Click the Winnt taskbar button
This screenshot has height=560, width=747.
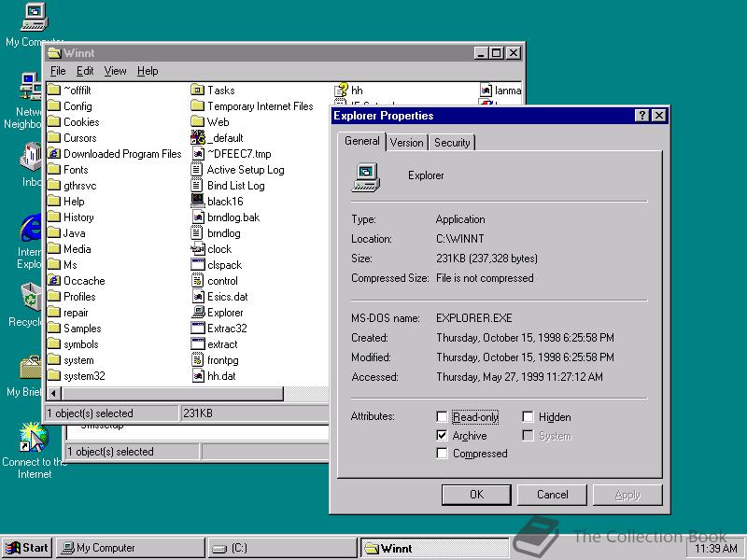(434, 548)
